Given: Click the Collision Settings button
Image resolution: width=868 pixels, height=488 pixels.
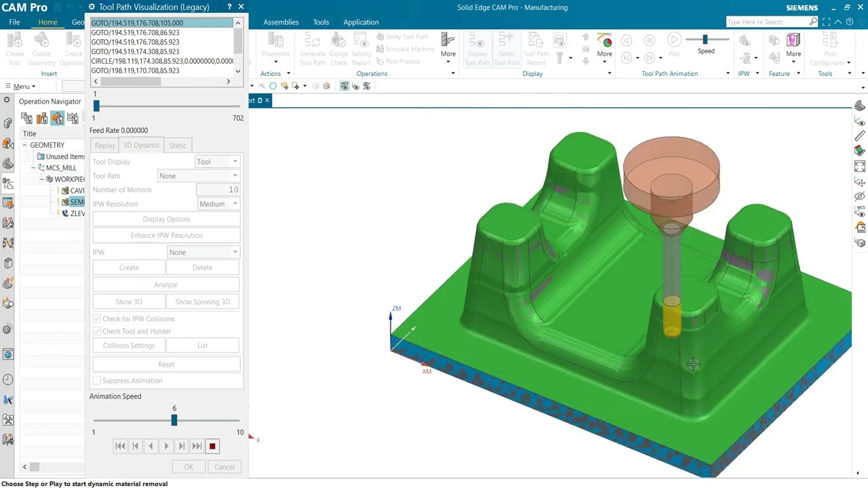Looking at the screenshot, I should [129, 346].
